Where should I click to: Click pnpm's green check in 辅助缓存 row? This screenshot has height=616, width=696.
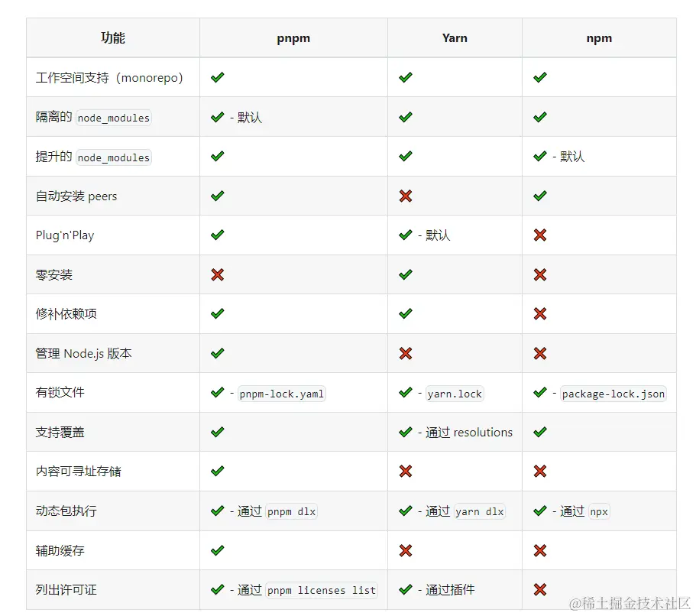(218, 550)
